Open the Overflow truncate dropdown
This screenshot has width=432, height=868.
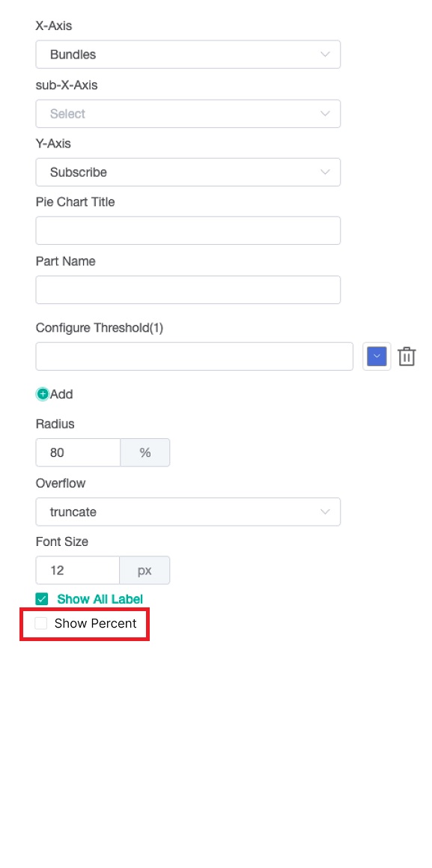point(188,512)
